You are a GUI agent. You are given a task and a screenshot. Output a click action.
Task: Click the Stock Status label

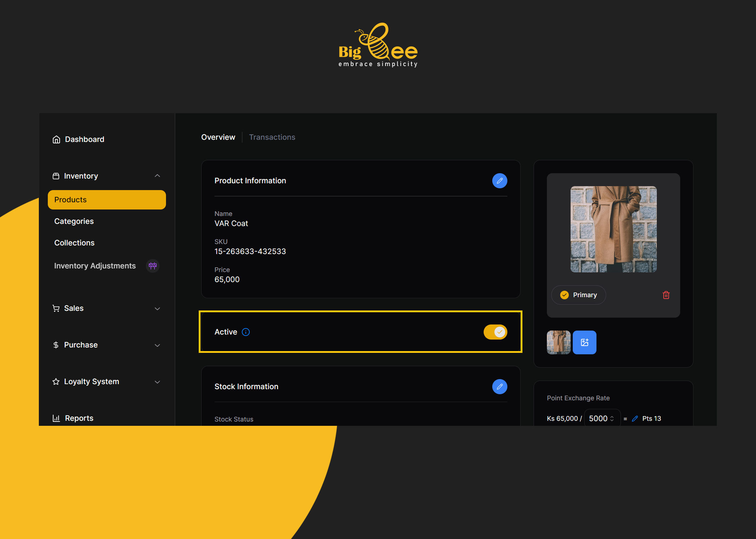point(234,419)
